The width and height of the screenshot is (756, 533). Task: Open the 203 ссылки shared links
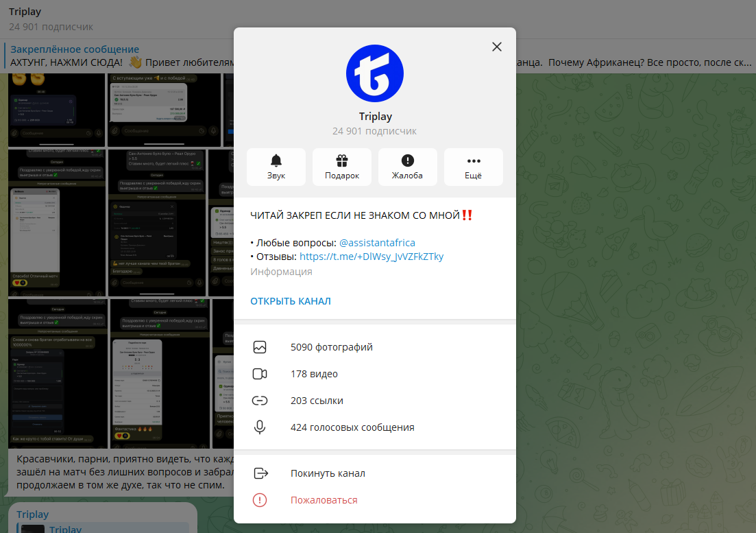(x=317, y=401)
